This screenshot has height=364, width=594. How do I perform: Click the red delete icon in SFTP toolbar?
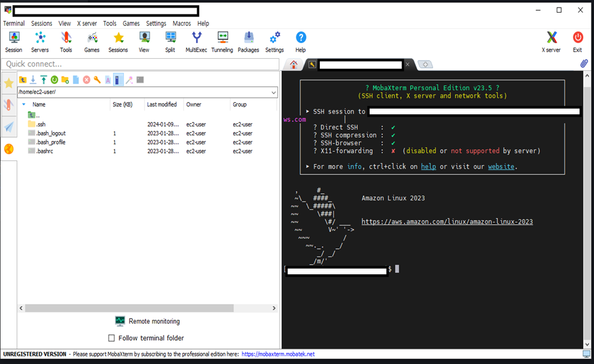tap(87, 80)
